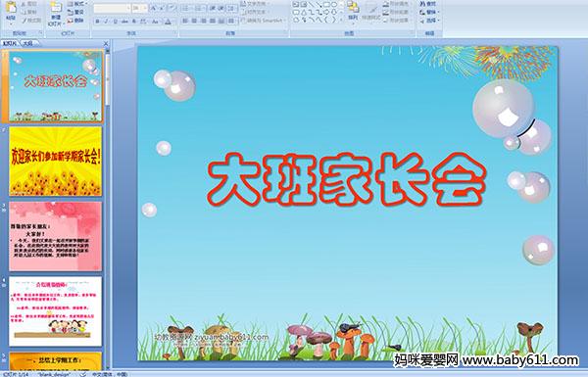Switch to the Slides (幻灯片) pane tab
Viewport: 588px width, 377px height.
(x=10, y=43)
